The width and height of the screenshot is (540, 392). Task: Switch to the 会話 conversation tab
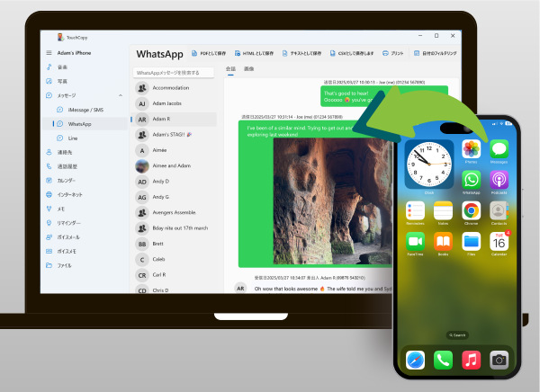[230, 69]
